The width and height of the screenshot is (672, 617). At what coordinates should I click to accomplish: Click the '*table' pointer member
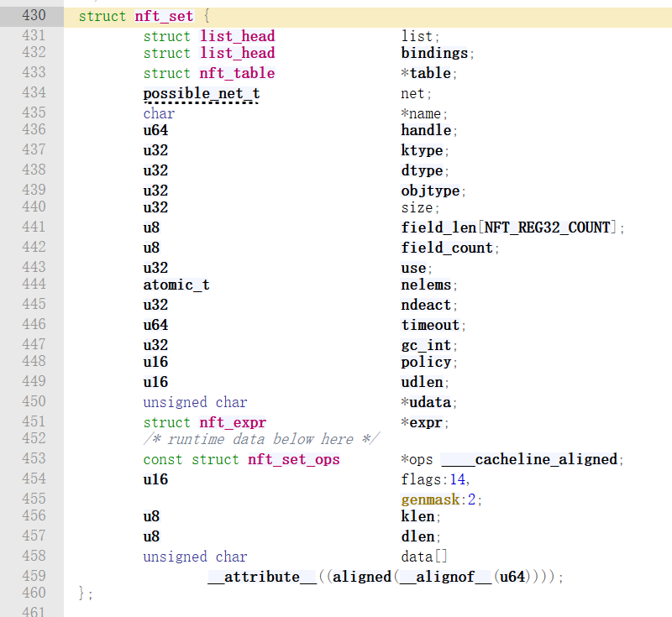click(x=426, y=73)
